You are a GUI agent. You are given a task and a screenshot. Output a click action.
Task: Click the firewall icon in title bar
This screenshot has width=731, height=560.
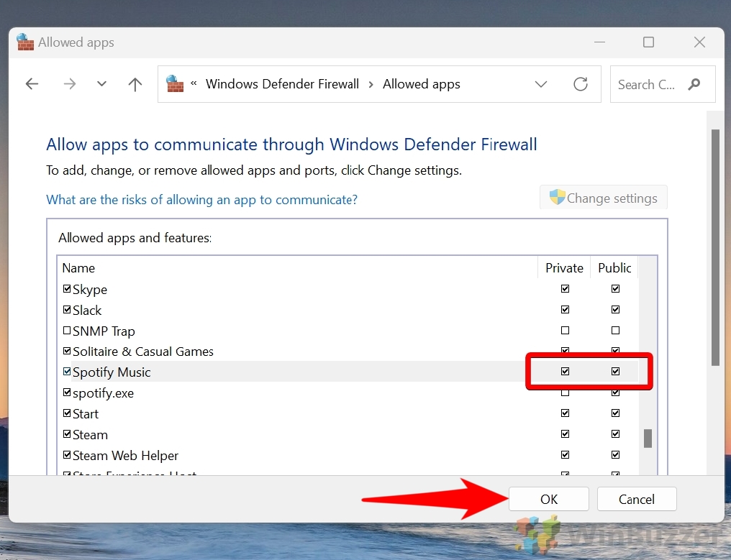click(25, 42)
